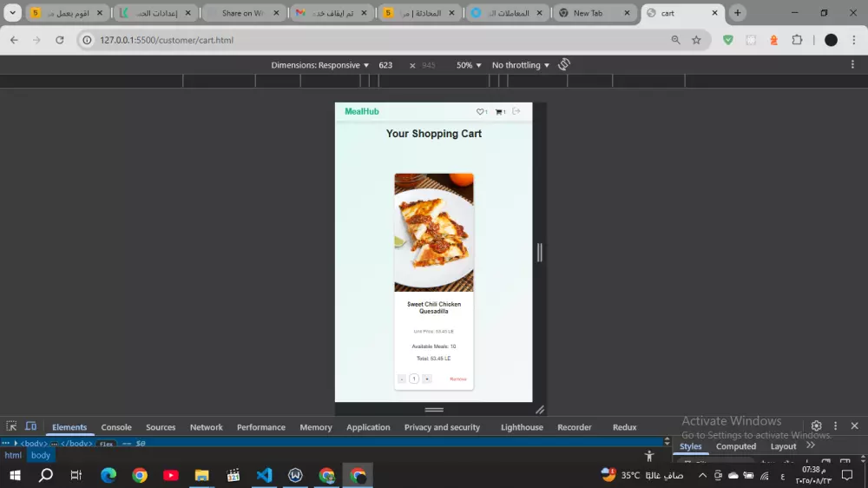Screen dimensions: 868x488
Task: Select the Layout pane tab
Action: 783,446
